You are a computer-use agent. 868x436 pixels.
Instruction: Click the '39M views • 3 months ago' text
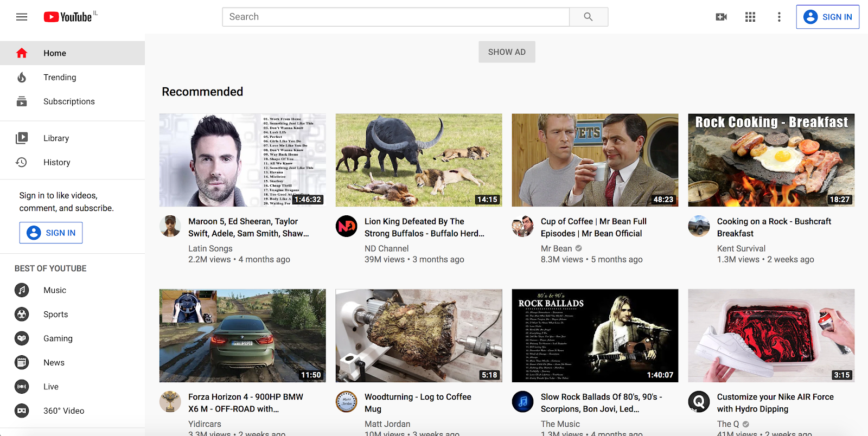(414, 260)
